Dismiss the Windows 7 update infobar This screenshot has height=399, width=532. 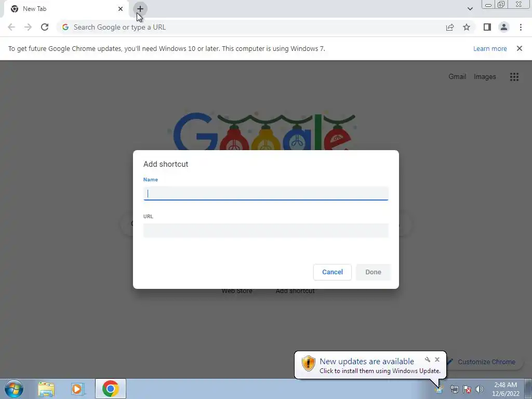[x=520, y=48]
